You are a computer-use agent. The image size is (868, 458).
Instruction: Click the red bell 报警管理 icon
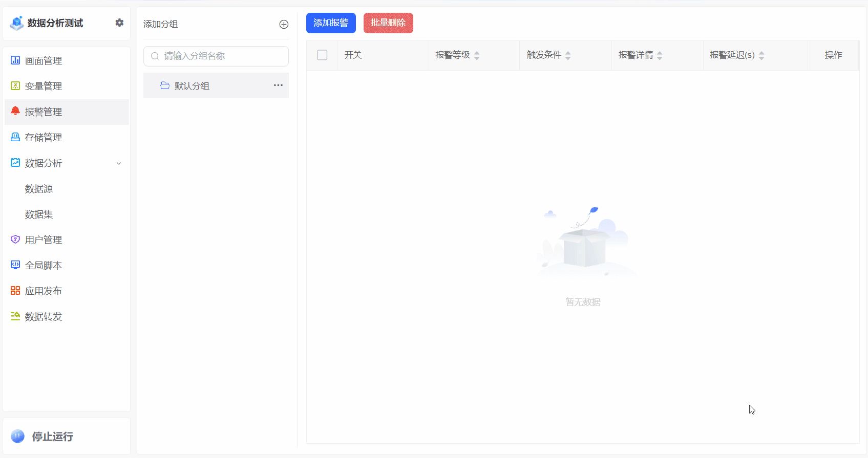(15, 111)
